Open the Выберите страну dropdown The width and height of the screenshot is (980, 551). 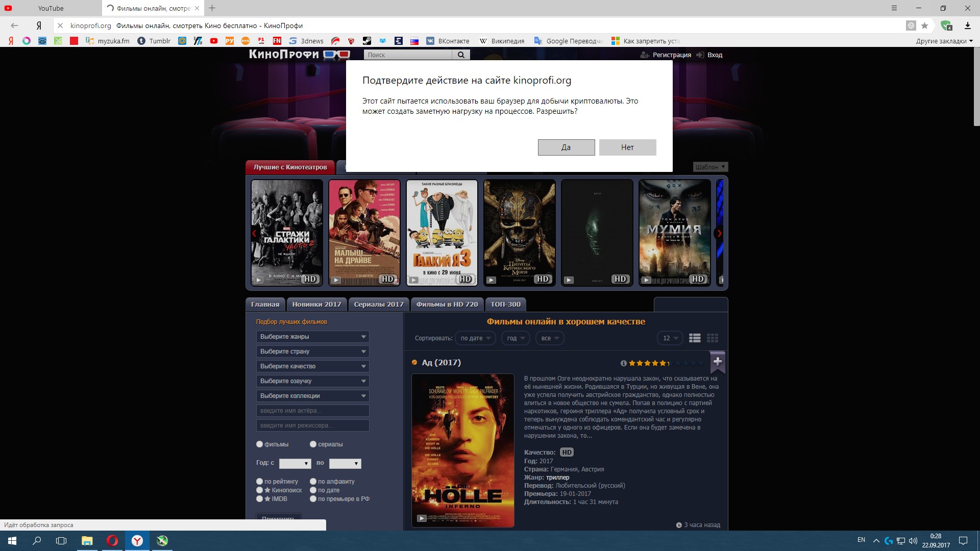click(x=312, y=352)
